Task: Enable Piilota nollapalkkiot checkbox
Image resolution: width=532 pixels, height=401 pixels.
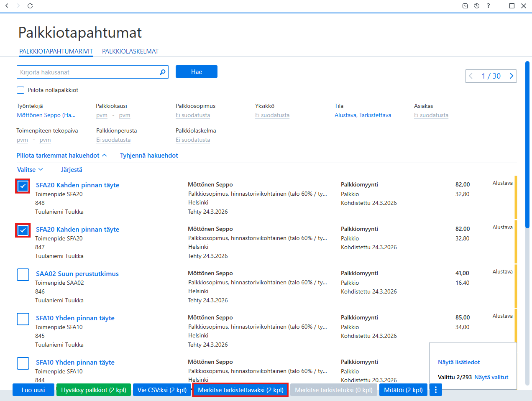Action: (x=20, y=90)
